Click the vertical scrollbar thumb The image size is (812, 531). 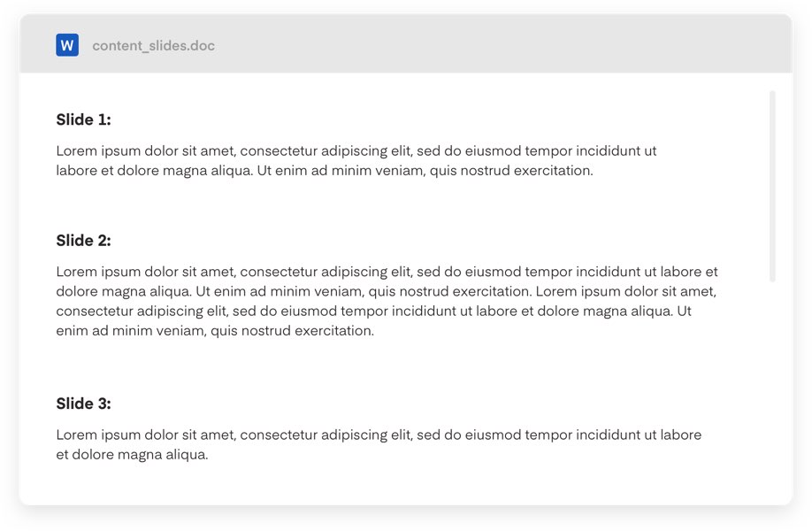[772, 186]
